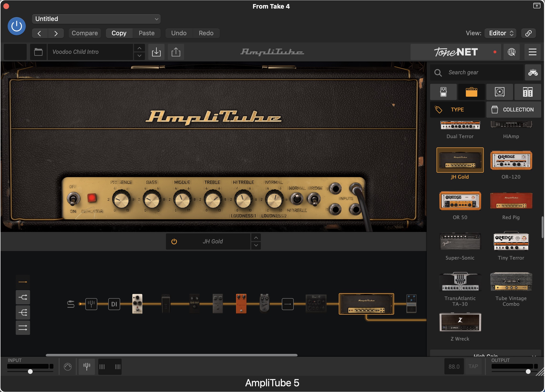Image resolution: width=545 pixels, height=392 pixels.
Task: Select the OR-120 amp thumbnail
Action: [x=511, y=160]
